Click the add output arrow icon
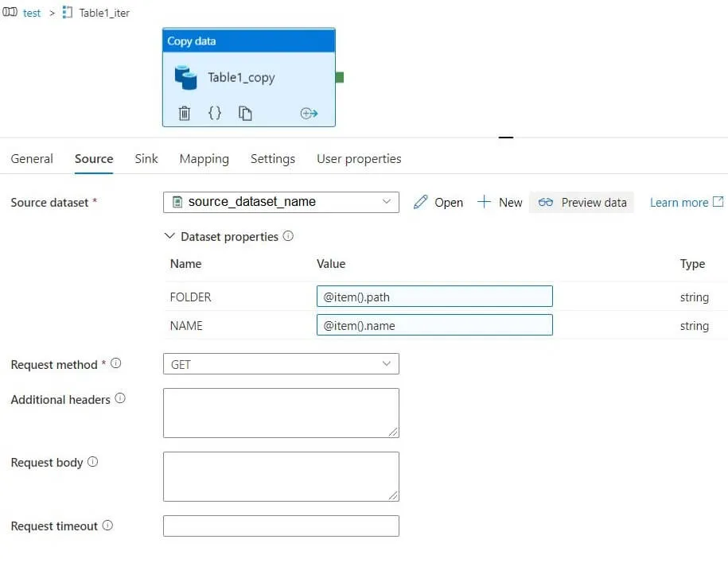This screenshot has height=578, width=728. pyautogui.click(x=309, y=114)
